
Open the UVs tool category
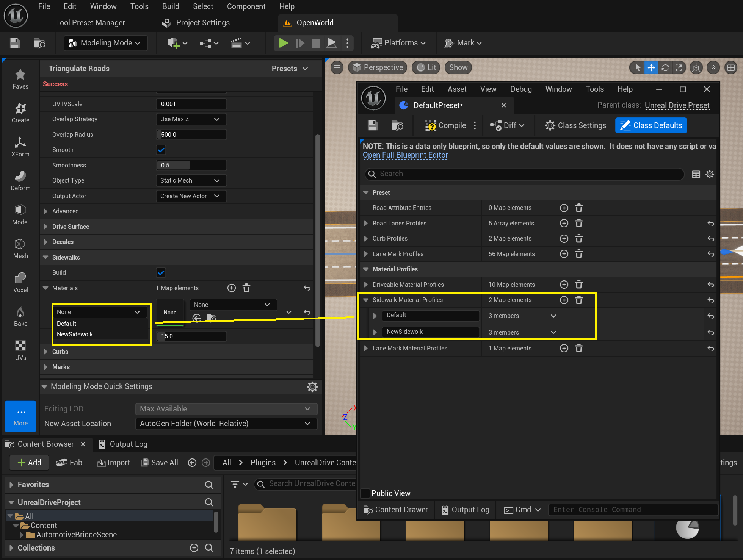[x=20, y=350]
